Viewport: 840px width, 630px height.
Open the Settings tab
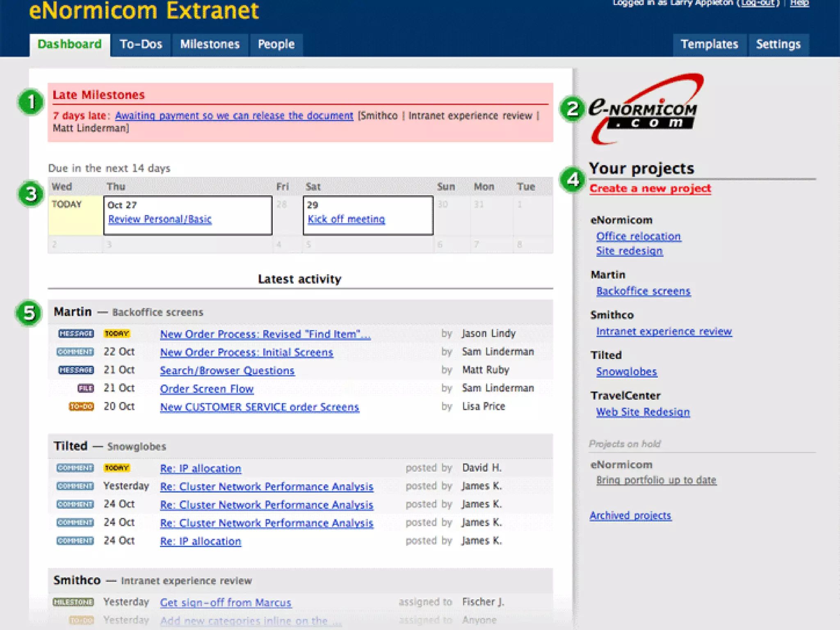778,44
